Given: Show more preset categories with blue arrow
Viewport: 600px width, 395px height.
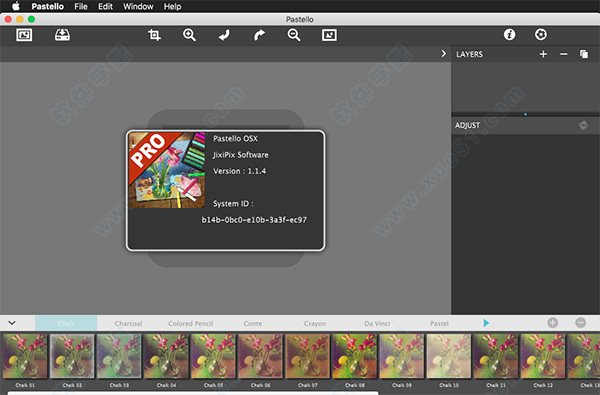Looking at the screenshot, I should 486,323.
